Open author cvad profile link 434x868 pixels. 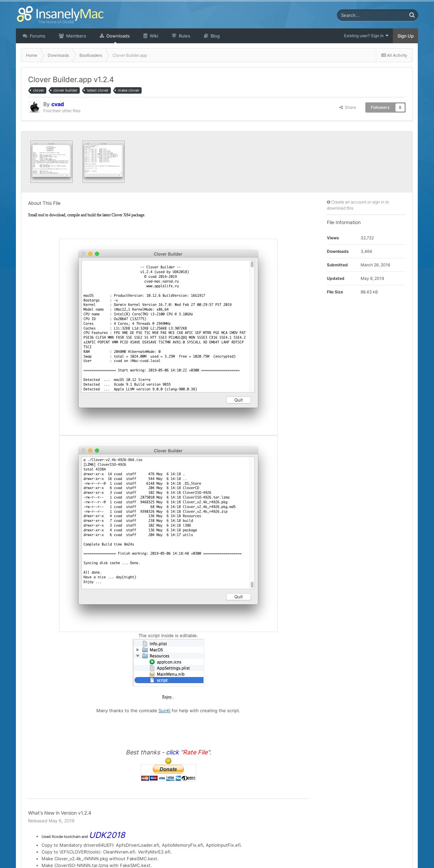click(57, 104)
